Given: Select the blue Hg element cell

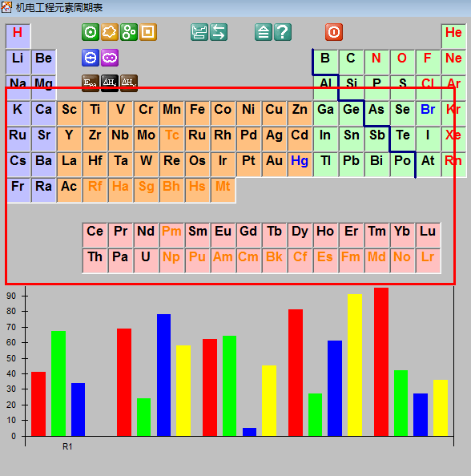Looking at the screenshot, I should click(x=300, y=164).
